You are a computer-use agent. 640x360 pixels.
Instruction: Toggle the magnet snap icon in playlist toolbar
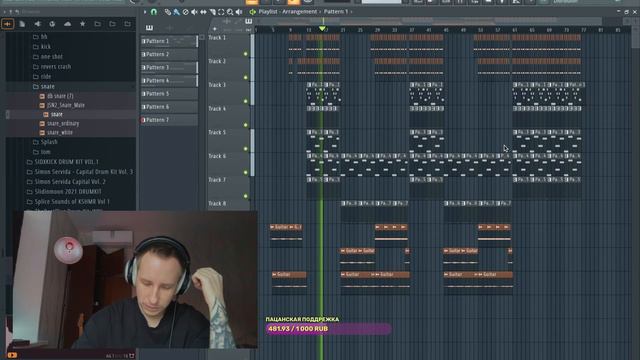[154, 12]
